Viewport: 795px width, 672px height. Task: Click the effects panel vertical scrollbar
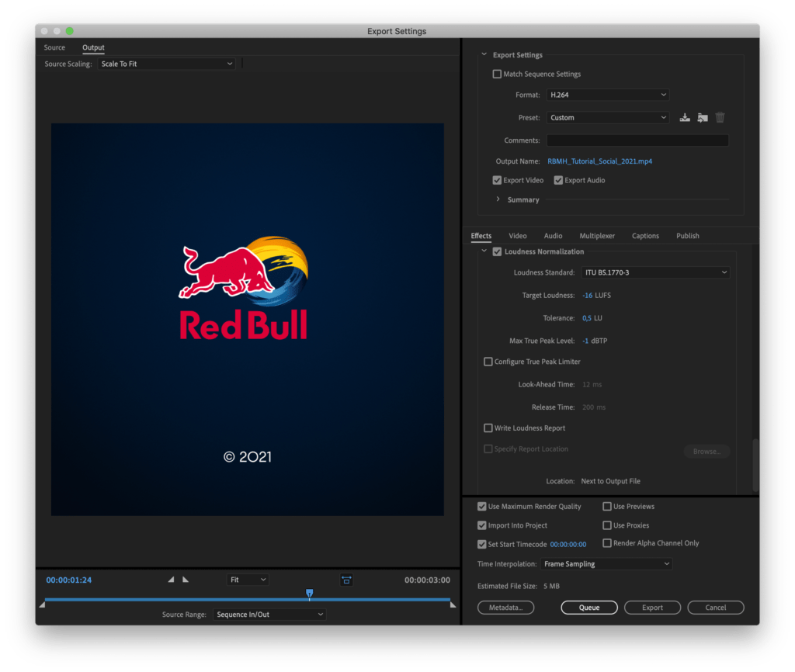point(755,465)
